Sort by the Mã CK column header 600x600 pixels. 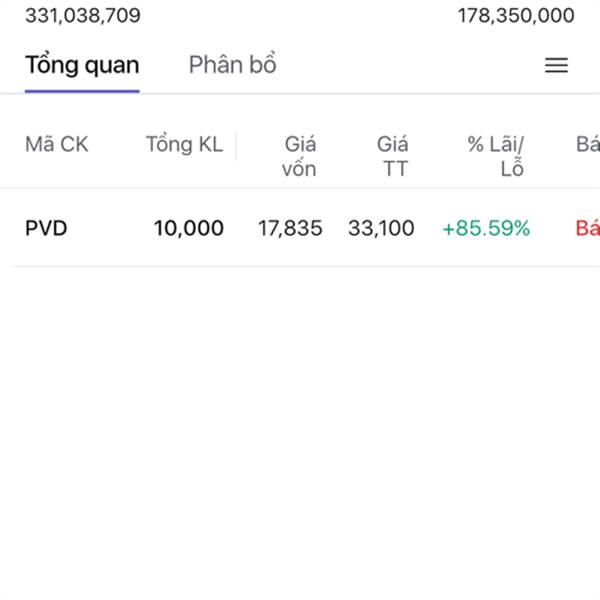[56, 144]
